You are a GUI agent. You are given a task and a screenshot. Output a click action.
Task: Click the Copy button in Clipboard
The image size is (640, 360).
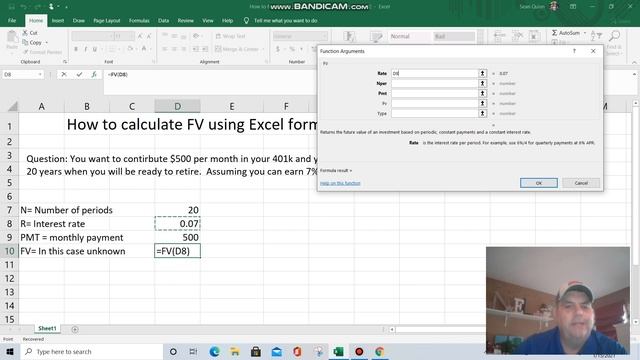tap(32, 42)
